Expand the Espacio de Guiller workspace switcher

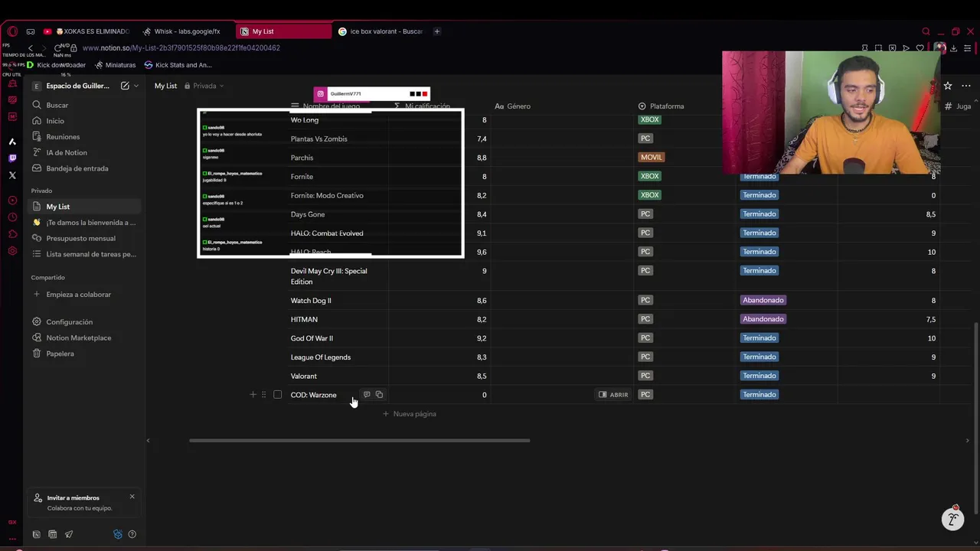[x=77, y=86]
